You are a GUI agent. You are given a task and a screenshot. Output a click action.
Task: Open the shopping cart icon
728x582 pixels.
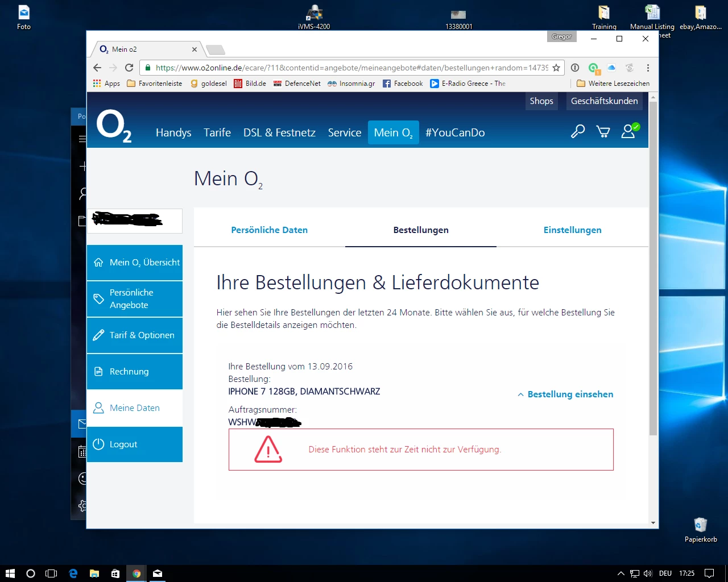[603, 132]
